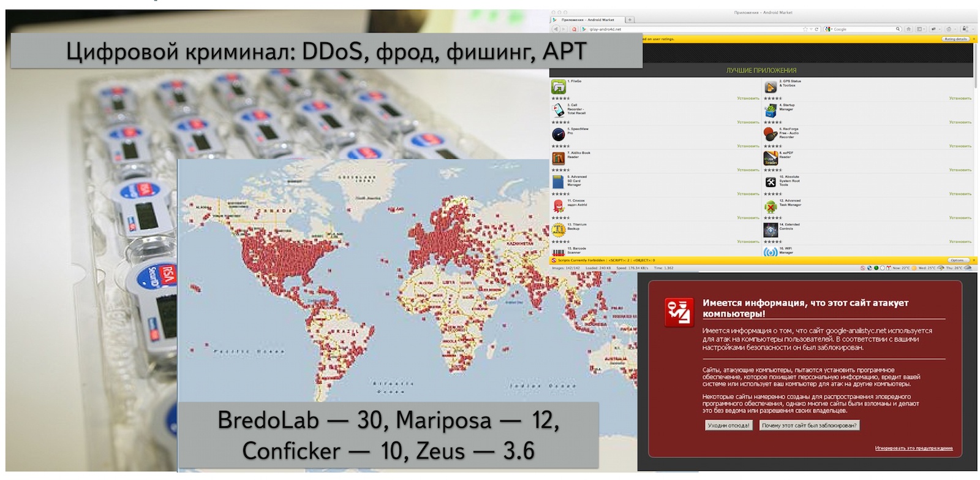Open the Google search engine dropdown
The height and width of the screenshot is (480, 980).
832,29
